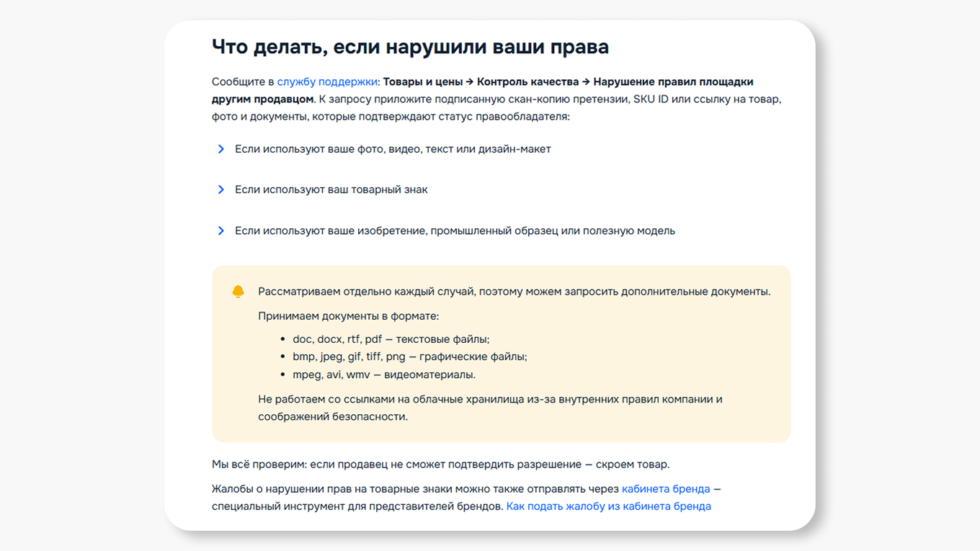The height and width of the screenshot is (551, 980).
Task: Expand section about photo, video and design usage
Action: click(x=393, y=148)
